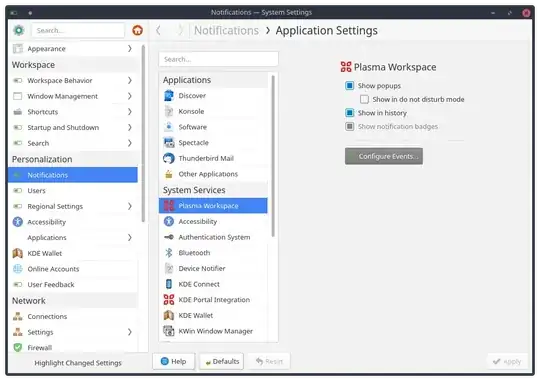Click the settings gear icon in sidebar header
Image resolution: width=540 pixels, height=381 pixels.
pyautogui.click(x=19, y=30)
